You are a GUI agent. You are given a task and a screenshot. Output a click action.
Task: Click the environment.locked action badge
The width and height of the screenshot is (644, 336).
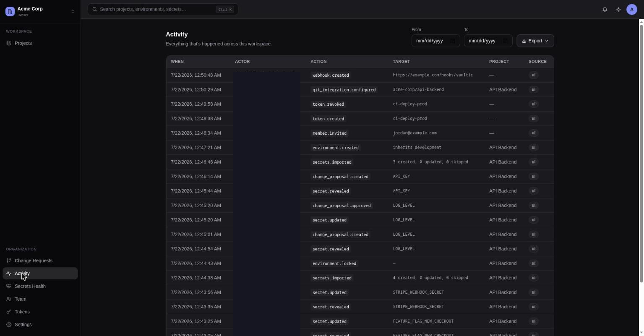coord(334,263)
